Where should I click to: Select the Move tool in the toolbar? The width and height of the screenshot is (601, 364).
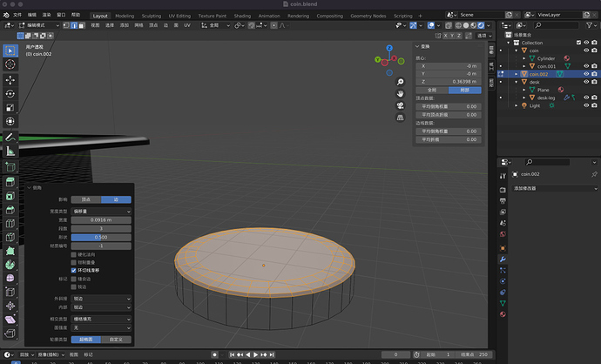click(10, 79)
